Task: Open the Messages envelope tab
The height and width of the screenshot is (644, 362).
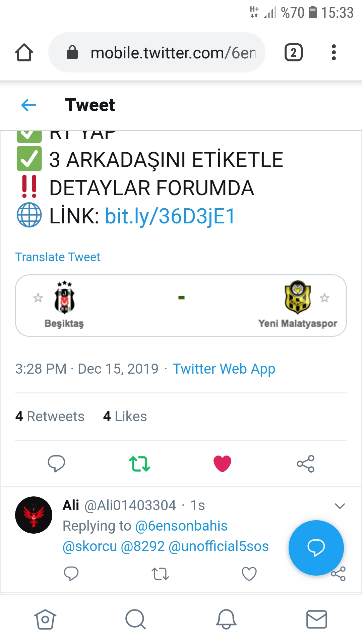Action: tap(317, 619)
